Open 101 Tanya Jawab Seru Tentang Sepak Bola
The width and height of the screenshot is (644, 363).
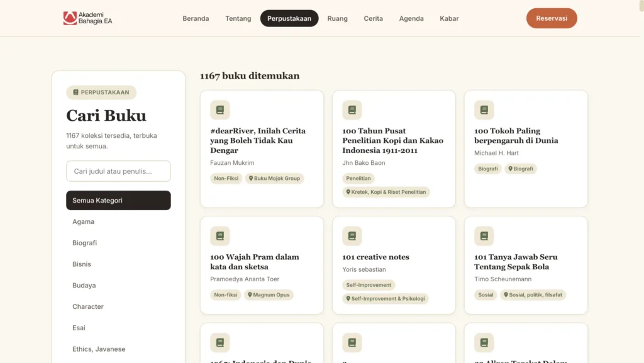tap(516, 262)
